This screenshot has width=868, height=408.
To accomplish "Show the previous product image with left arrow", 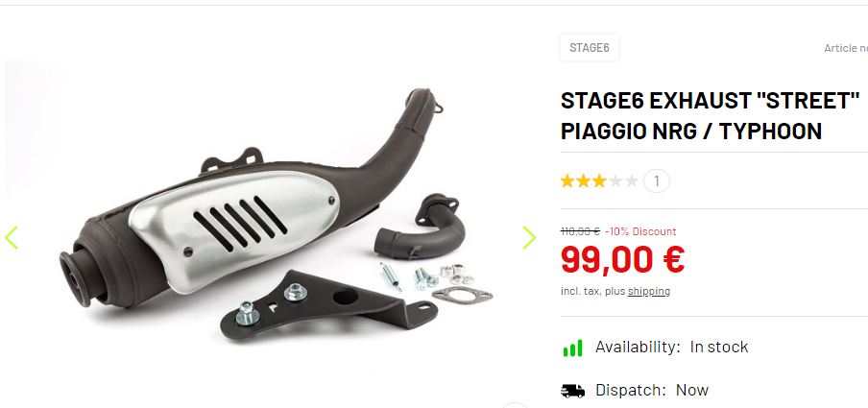I will click(12, 237).
